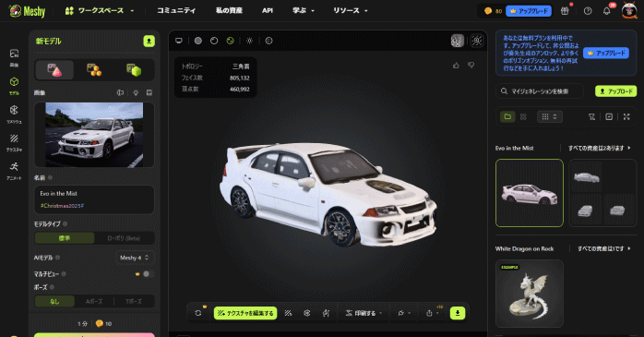Click the green アップロード button
Image resolution: width=644 pixels, height=337 pixels.
coord(615,91)
